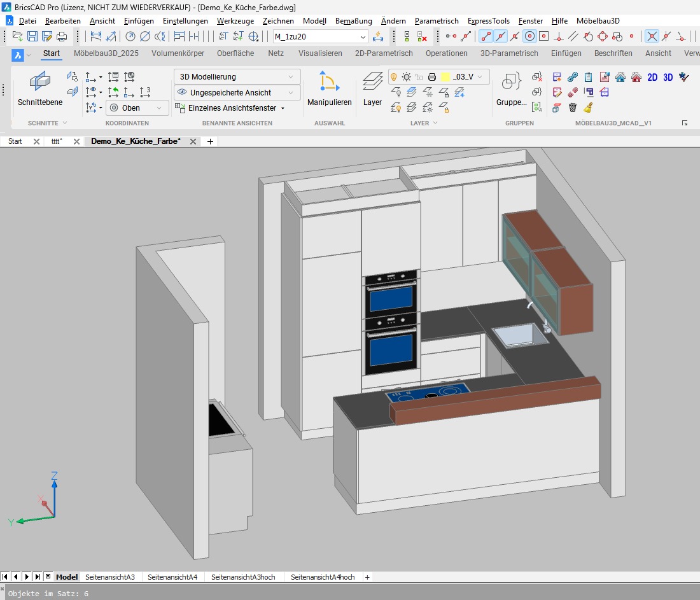Click the print icon in top toolbar

[62, 36]
